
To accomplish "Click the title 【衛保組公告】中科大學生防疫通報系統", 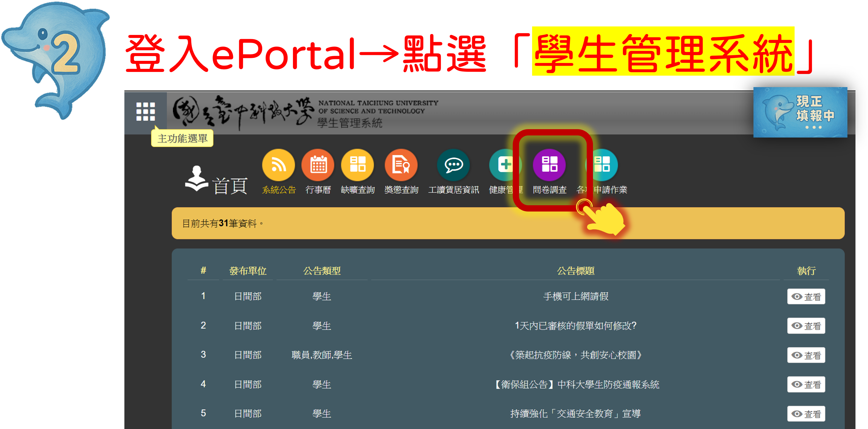I will [x=576, y=384].
